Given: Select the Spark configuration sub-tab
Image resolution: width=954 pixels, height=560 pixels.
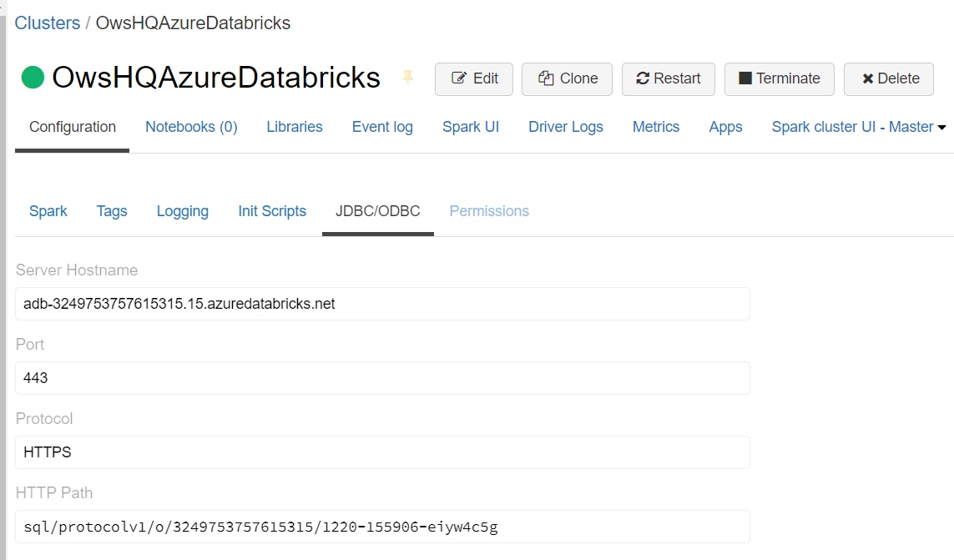Looking at the screenshot, I should tap(48, 211).
